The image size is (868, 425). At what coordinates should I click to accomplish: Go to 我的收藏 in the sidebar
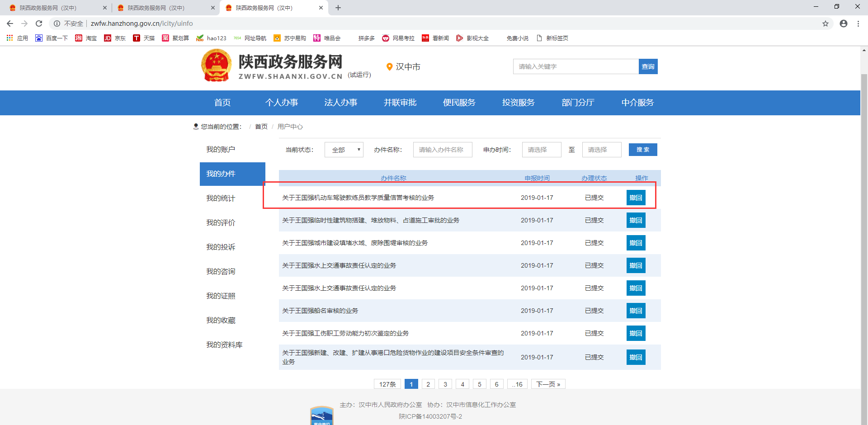click(221, 320)
